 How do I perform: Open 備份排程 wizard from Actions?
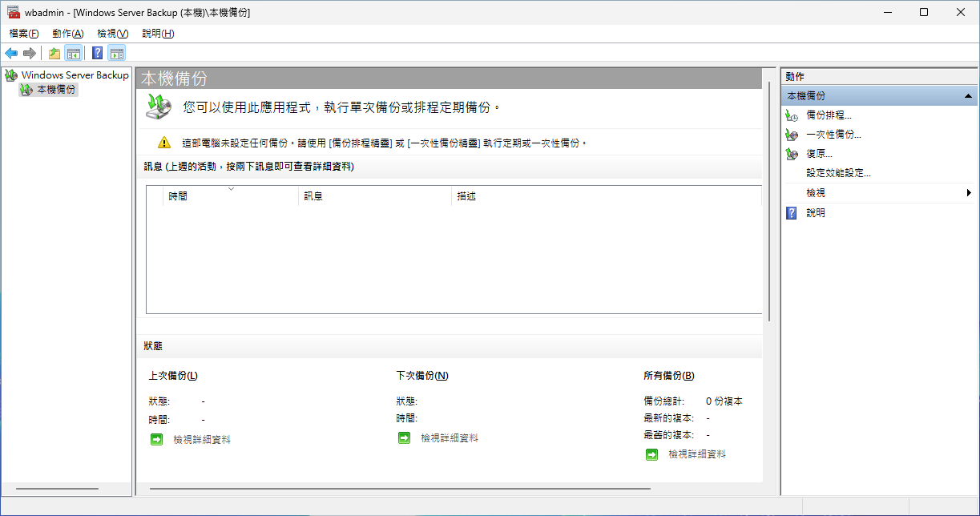pyautogui.click(x=829, y=115)
